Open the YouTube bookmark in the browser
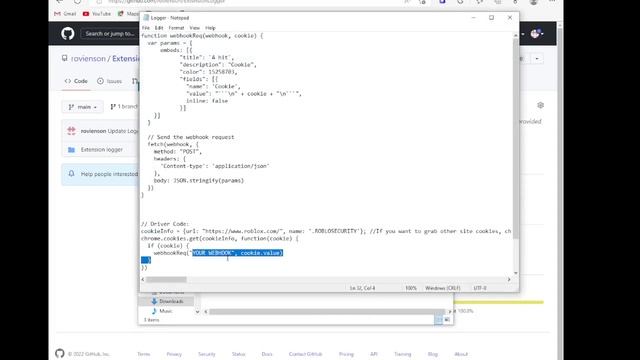Image resolution: width=640 pixels, height=360 pixels. (x=97, y=14)
